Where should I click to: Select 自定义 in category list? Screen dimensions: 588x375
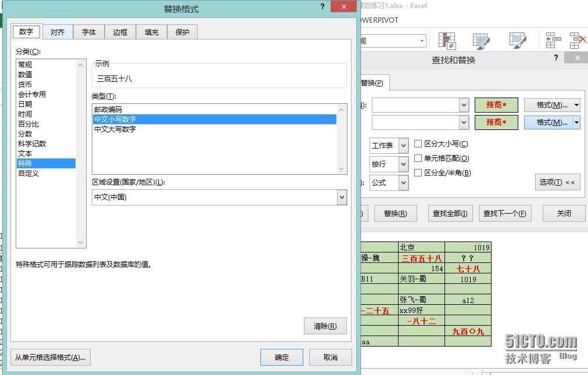[x=46, y=173]
